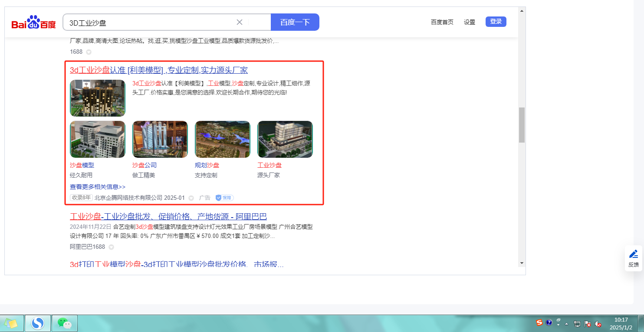The width and height of the screenshot is (644, 332).
Task: Click the 支持定制 description text
Action: (206, 175)
